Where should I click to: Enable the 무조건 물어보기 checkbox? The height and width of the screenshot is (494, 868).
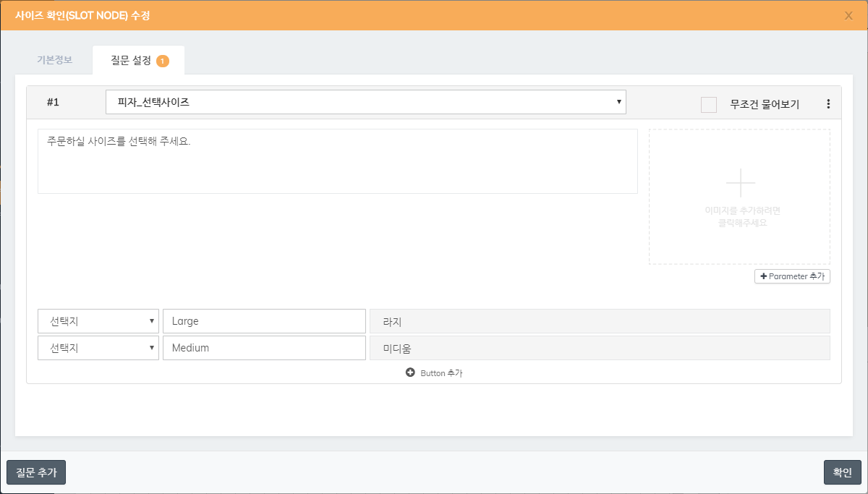coord(709,105)
